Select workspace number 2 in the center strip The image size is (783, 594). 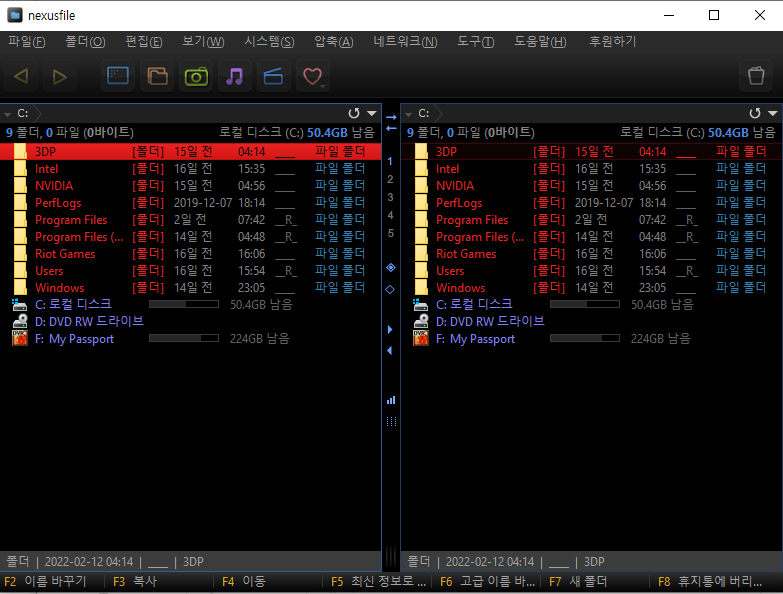click(x=390, y=179)
